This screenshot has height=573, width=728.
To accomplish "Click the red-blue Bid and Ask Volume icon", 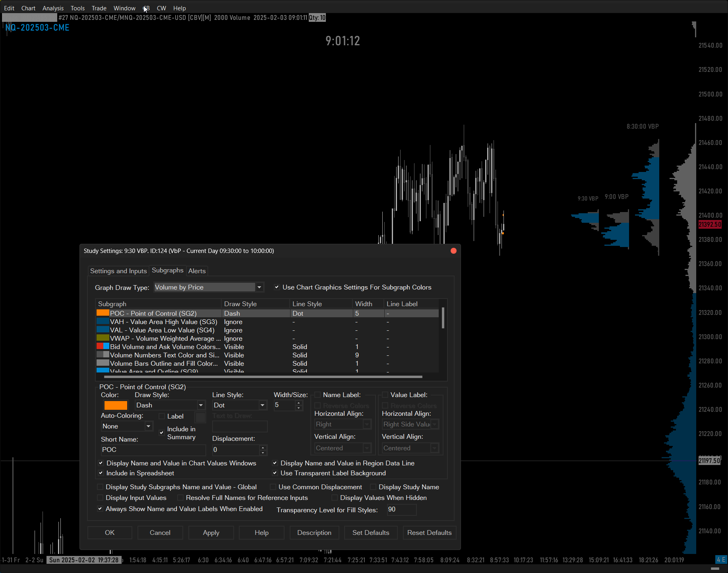I will (103, 347).
